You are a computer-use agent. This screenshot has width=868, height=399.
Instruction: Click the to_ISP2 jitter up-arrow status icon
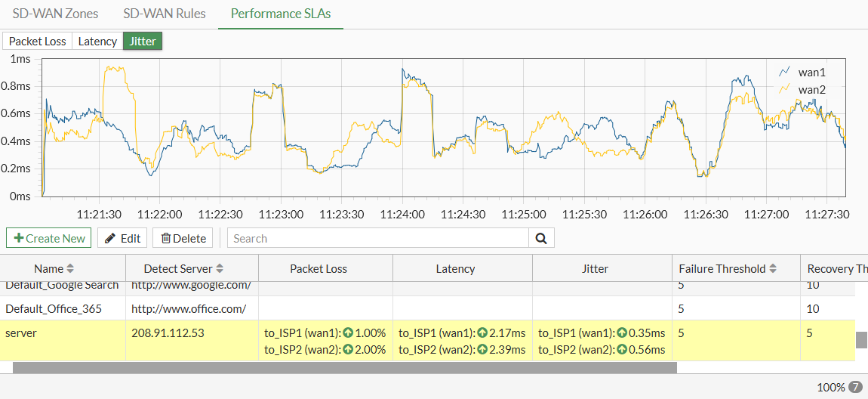(x=622, y=350)
